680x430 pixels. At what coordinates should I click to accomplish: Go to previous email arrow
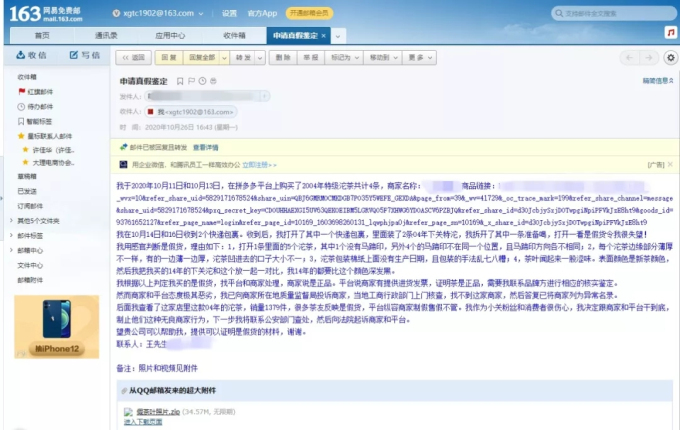click(627, 58)
